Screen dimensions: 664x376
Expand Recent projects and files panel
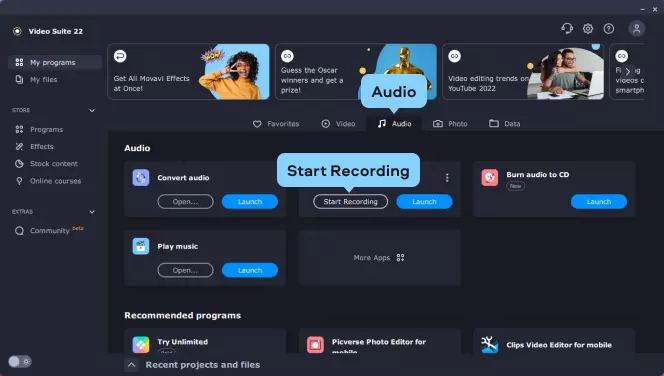[x=132, y=365]
